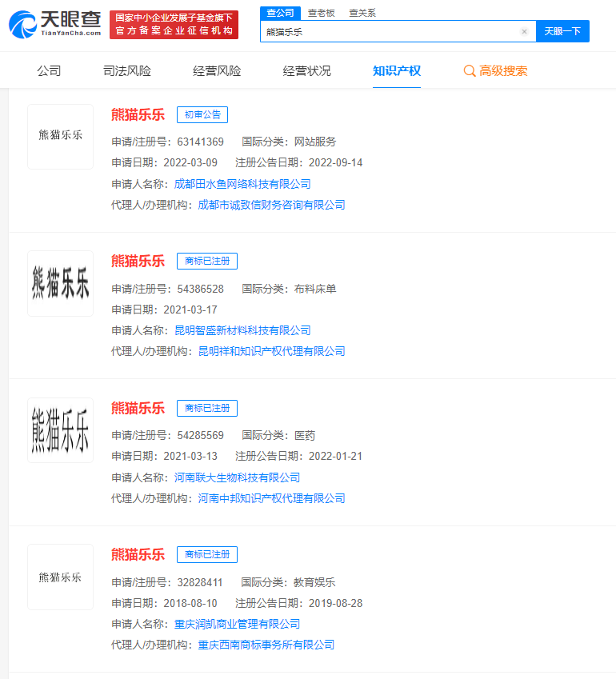
Task: Click registration number 54285569
Action: pyautogui.click(x=200, y=435)
